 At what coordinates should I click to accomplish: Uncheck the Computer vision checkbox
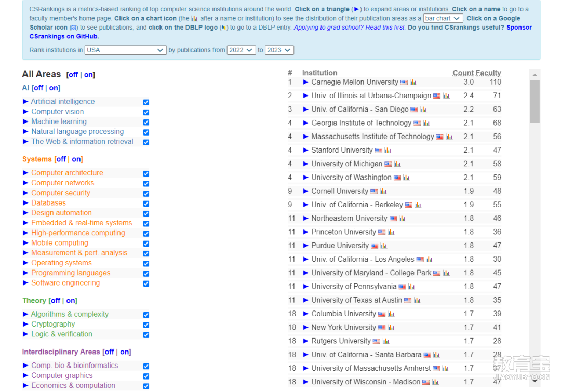[x=146, y=112]
